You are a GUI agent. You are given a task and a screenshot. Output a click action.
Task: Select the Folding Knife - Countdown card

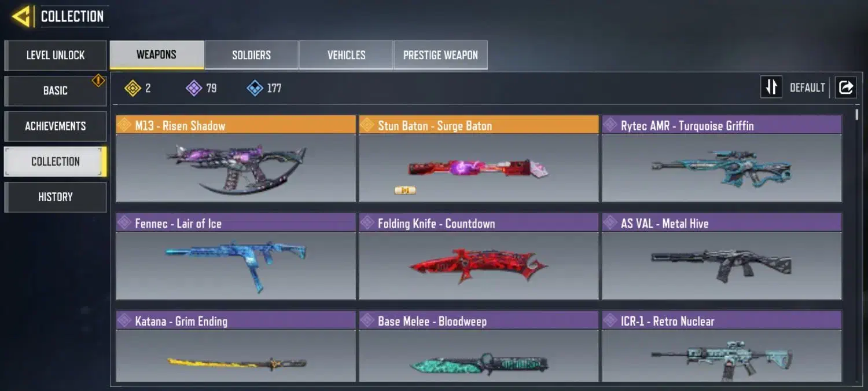(479, 257)
